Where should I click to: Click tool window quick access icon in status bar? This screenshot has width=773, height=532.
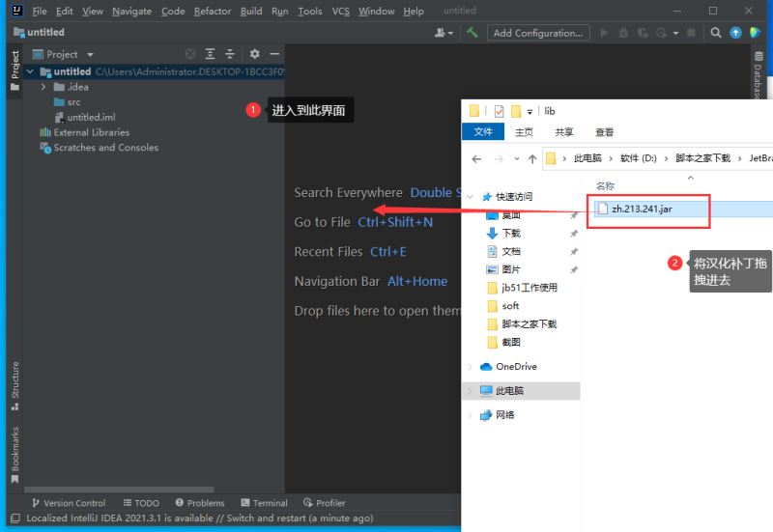[x=15, y=518]
